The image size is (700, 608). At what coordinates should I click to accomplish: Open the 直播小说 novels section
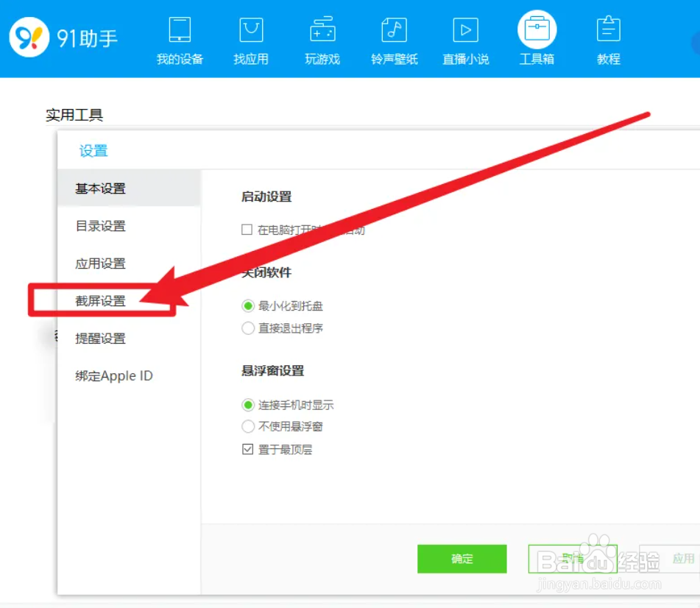pos(464,37)
